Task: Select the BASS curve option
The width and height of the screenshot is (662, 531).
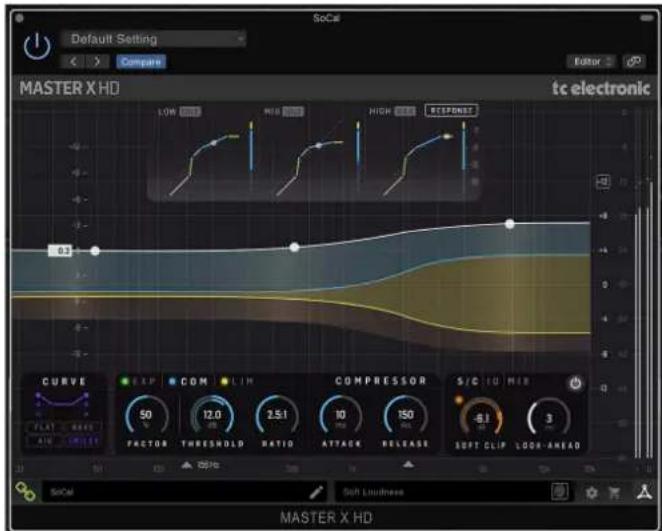Action: 83,427
